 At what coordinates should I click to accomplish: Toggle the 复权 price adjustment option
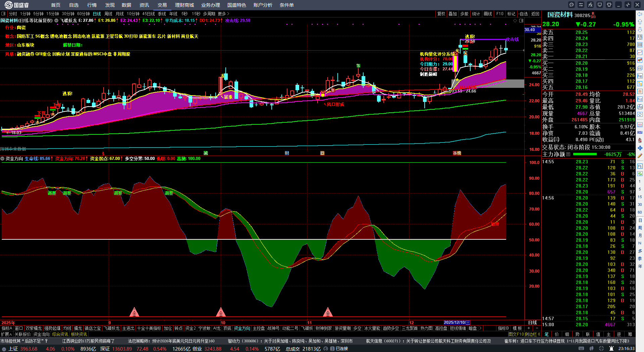coord(441,14)
